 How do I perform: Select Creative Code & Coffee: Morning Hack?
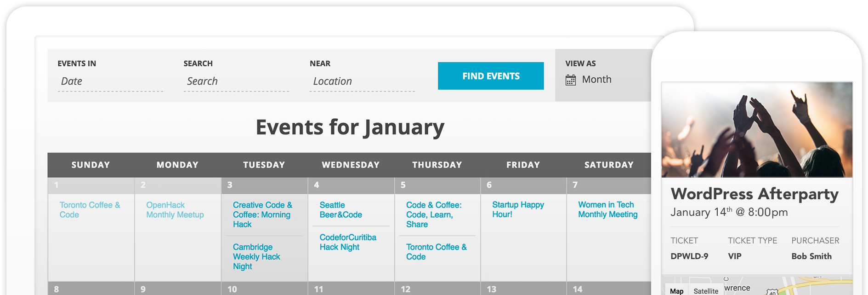click(x=262, y=214)
